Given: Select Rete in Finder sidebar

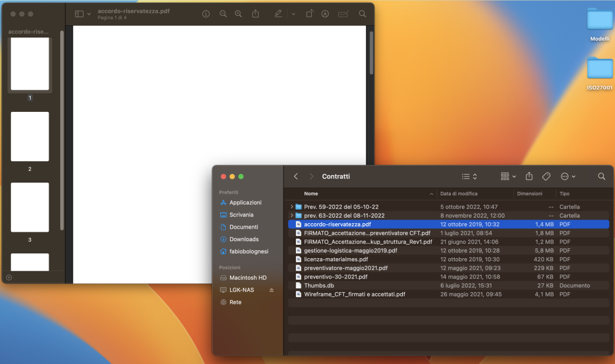Looking at the screenshot, I should click(x=236, y=302).
